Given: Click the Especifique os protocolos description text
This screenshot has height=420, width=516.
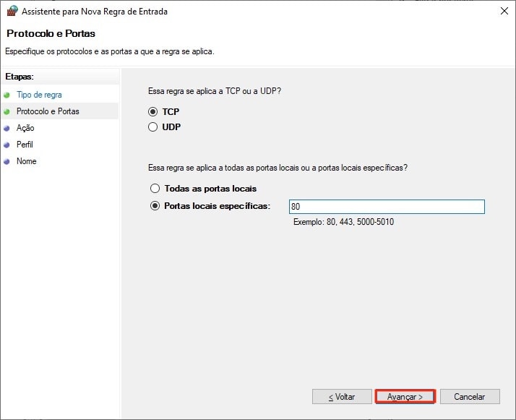Looking at the screenshot, I should [x=110, y=51].
